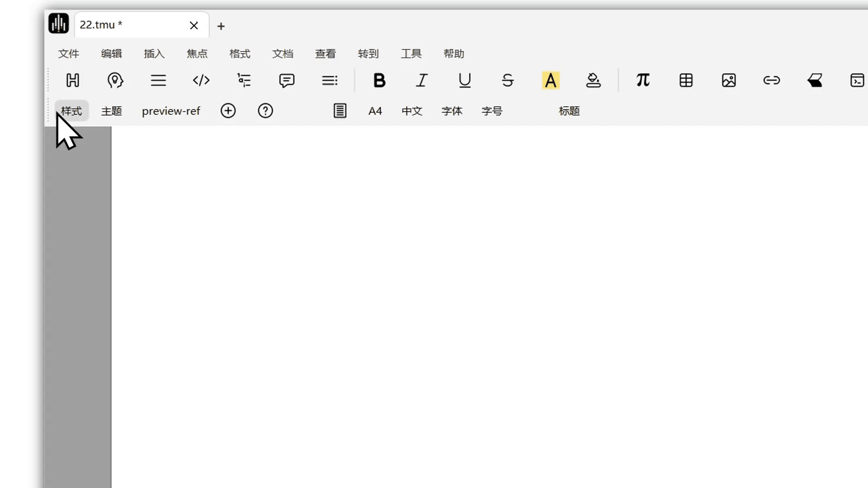The height and width of the screenshot is (488, 868).
Task: Toggle bold formatting
Action: (379, 80)
